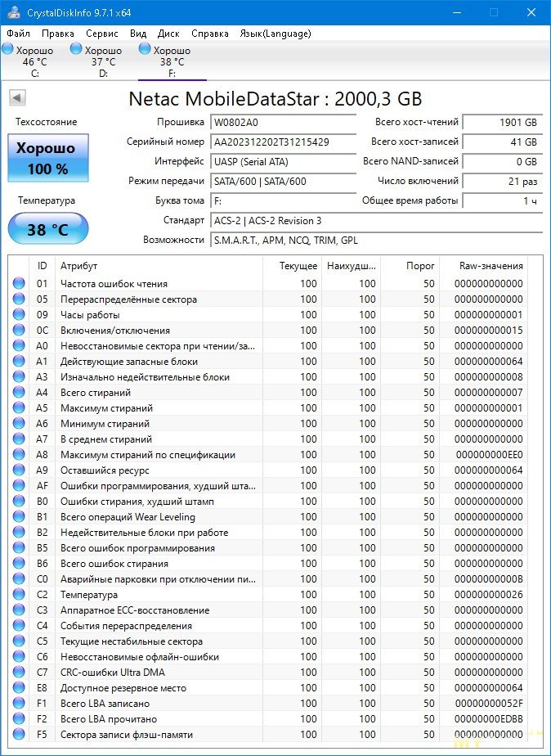Open the Файл menu
This screenshot has width=551, height=756.
[19, 34]
